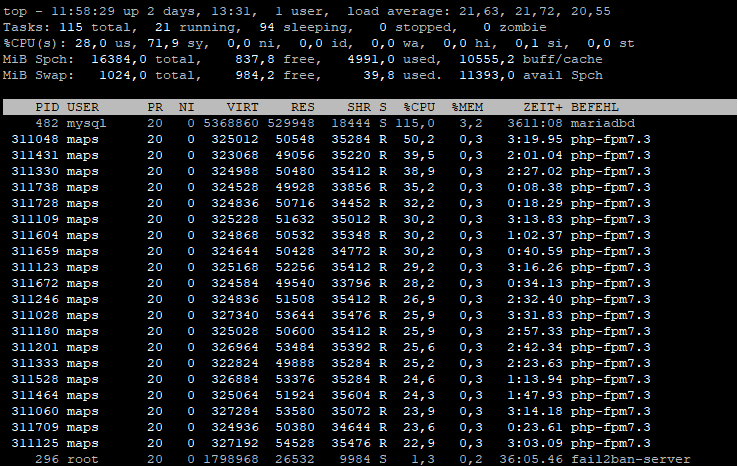738x467 pixels.
Task: Click the mysql user name
Action: pos(87,123)
